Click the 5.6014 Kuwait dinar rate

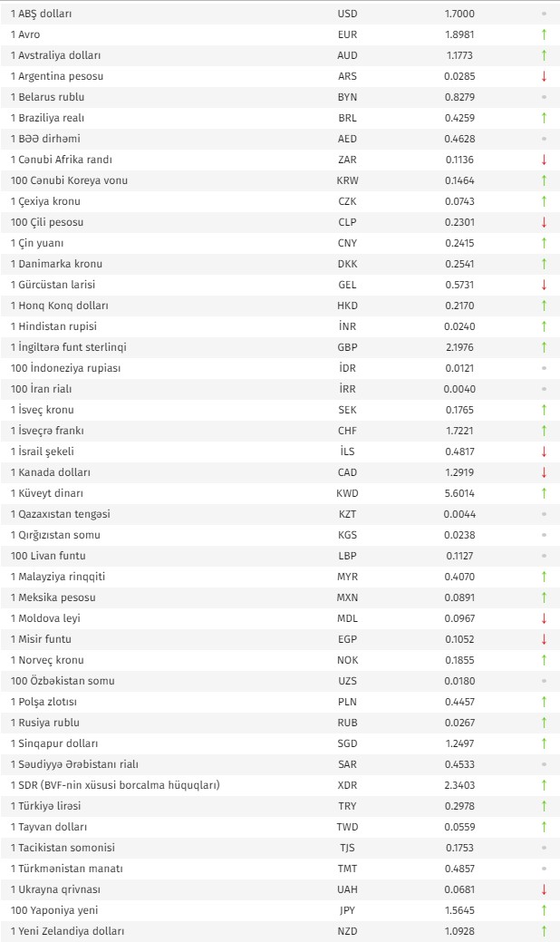(459, 493)
